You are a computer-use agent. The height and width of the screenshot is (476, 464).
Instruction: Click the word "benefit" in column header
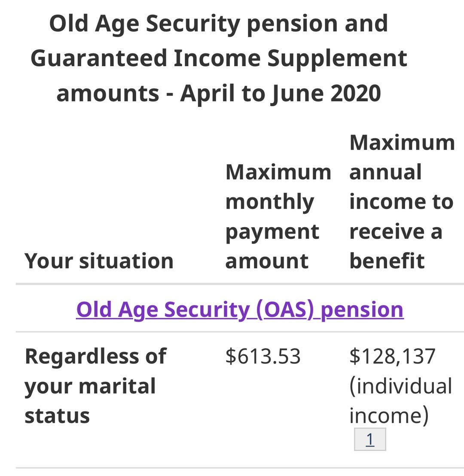(387, 261)
